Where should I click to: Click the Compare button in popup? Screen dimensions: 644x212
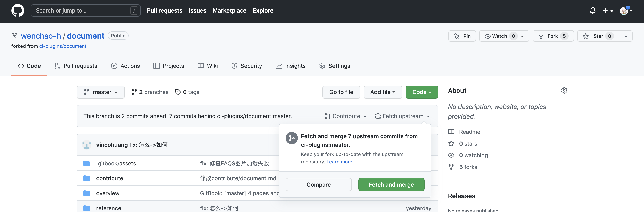[319, 185]
